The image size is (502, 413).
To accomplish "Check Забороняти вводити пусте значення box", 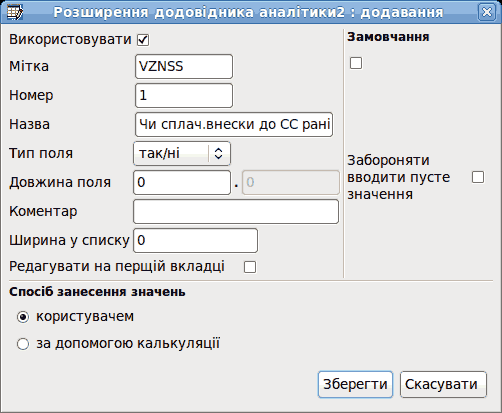I will click(x=478, y=177).
